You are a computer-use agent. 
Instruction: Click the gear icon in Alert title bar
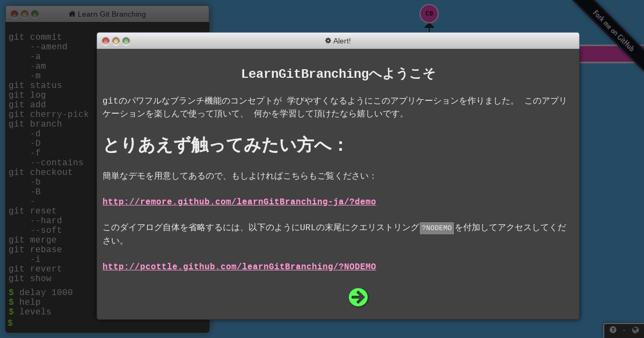(x=328, y=41)
